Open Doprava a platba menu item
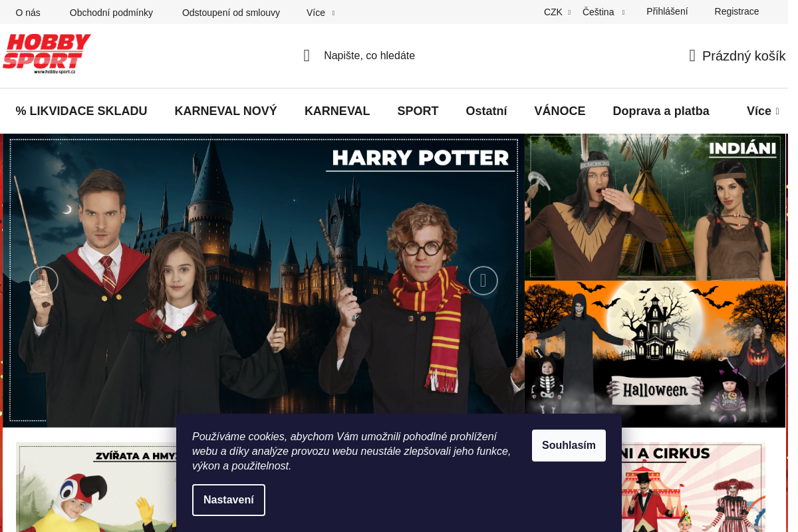The height and width of the screenshot is (532, 798). click(x=661, y=111)
